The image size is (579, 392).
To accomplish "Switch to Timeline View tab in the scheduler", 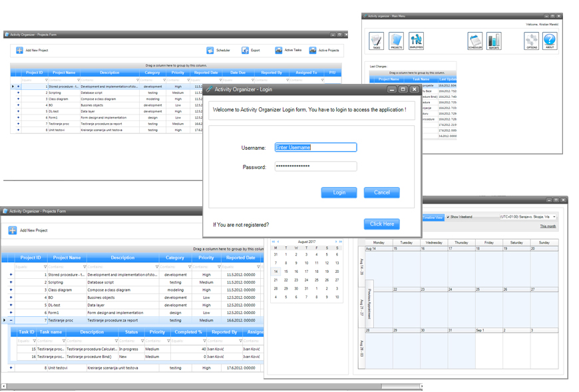I will click(433, 218).
